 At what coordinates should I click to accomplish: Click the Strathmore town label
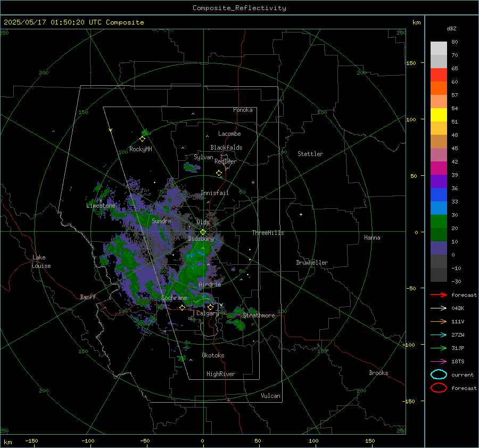click(259, 315)
